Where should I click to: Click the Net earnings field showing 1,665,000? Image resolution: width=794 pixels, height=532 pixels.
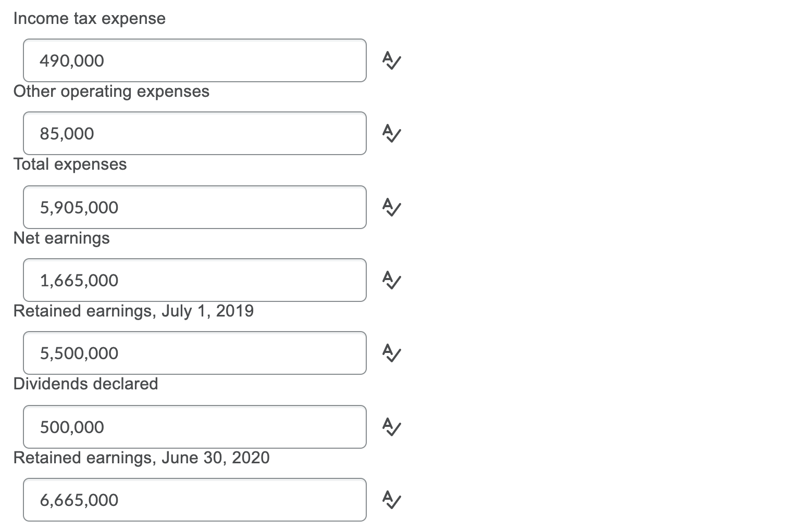(194, 280)
